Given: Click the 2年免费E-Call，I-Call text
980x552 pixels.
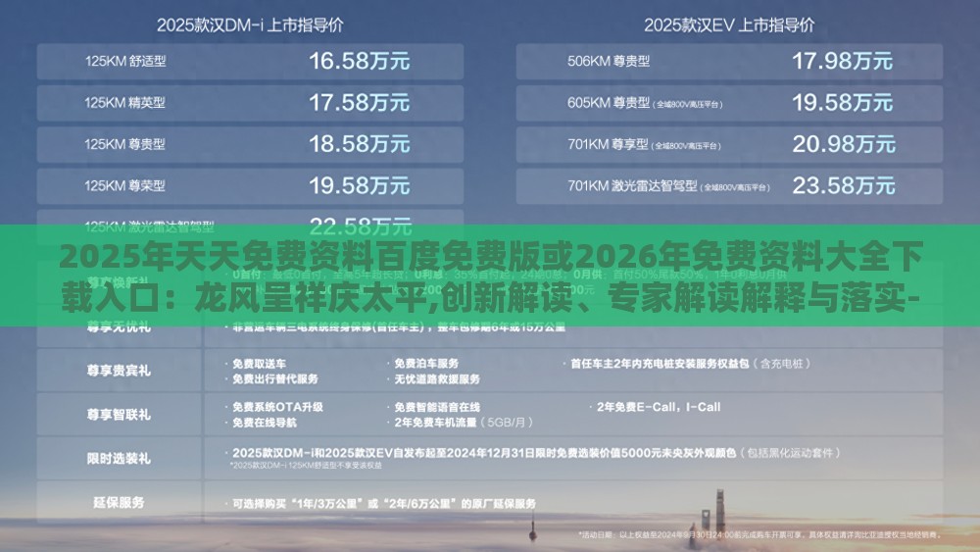Looking at the screenshot, I should 659,407.
